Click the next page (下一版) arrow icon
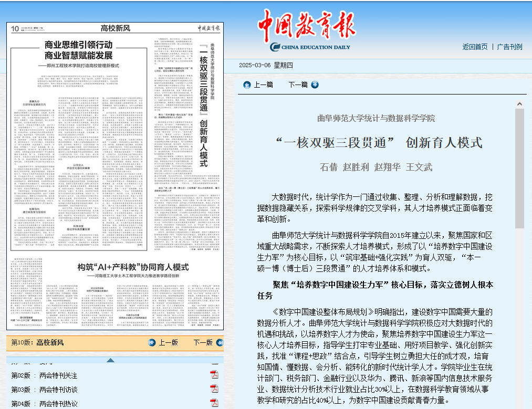Viewport: 532px width, 409px height. click(x=218, y=343)
